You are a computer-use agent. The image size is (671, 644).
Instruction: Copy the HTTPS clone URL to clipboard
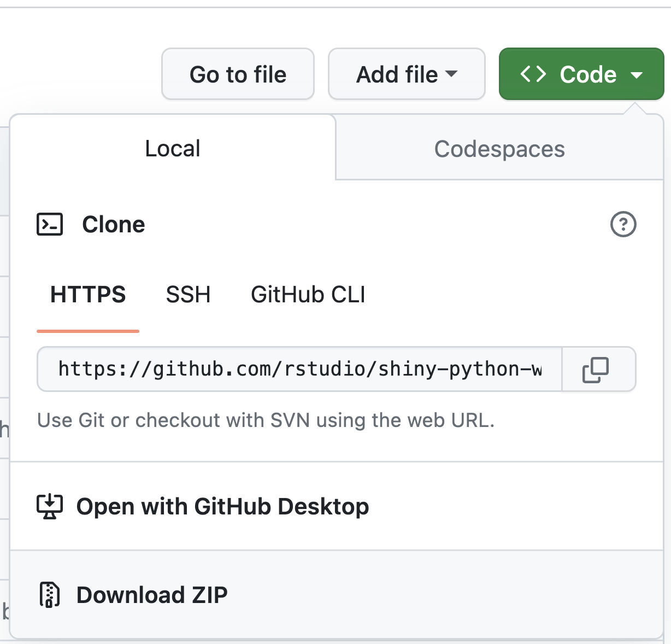[x=598, y=370]
